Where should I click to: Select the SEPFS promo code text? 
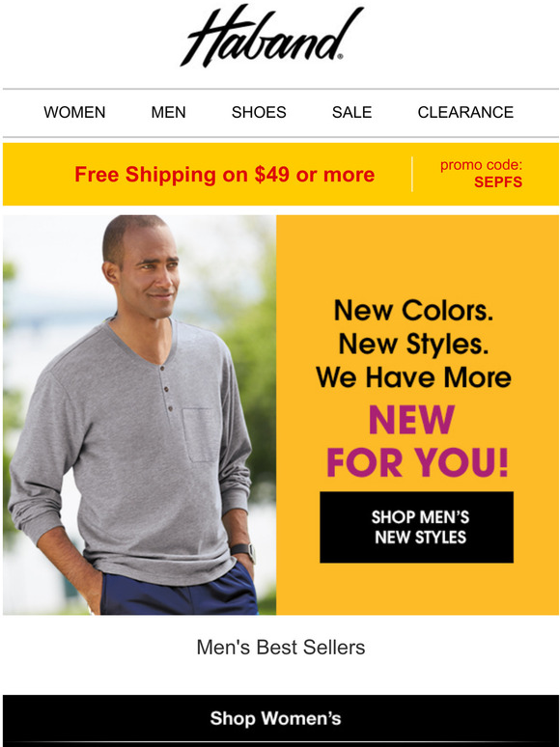[x=498, y=182]
